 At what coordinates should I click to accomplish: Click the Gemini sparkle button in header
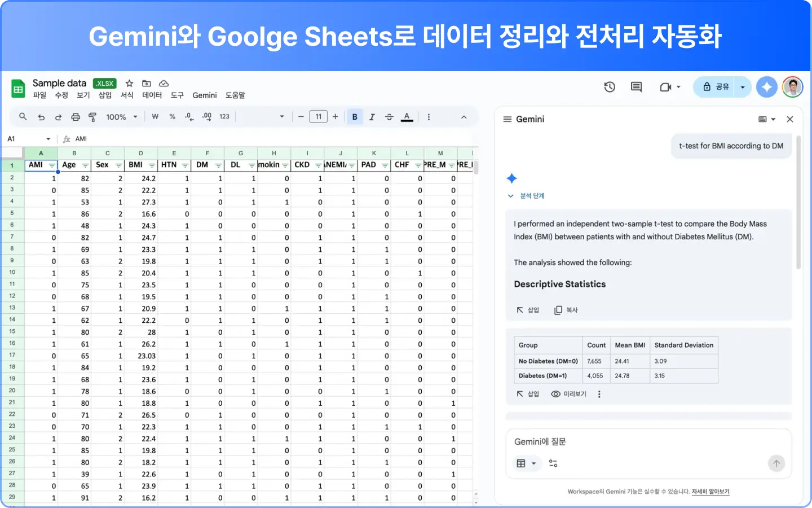coord(767,87)
